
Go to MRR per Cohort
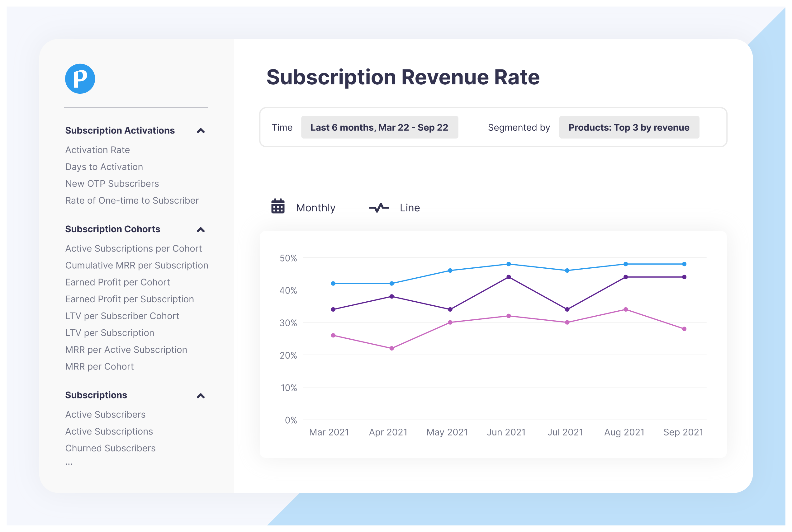[x=99, y=366]
